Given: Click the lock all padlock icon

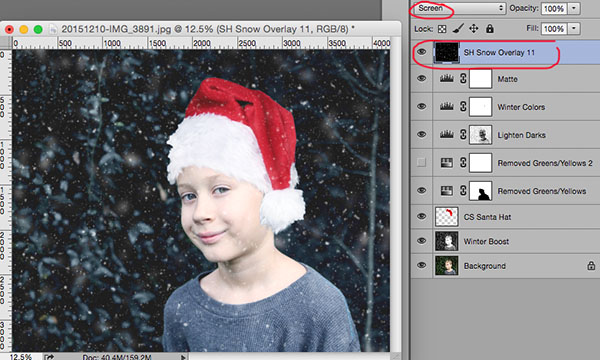Looking at the screenshot, I should 490,29.
